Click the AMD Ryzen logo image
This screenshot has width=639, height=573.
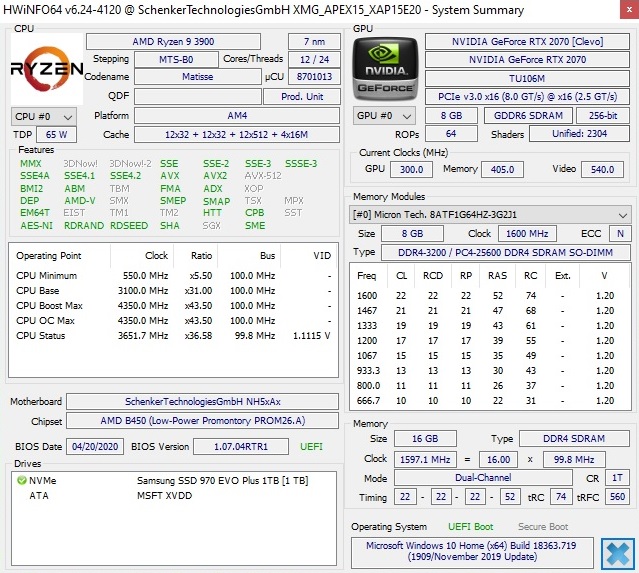point(47,69)
